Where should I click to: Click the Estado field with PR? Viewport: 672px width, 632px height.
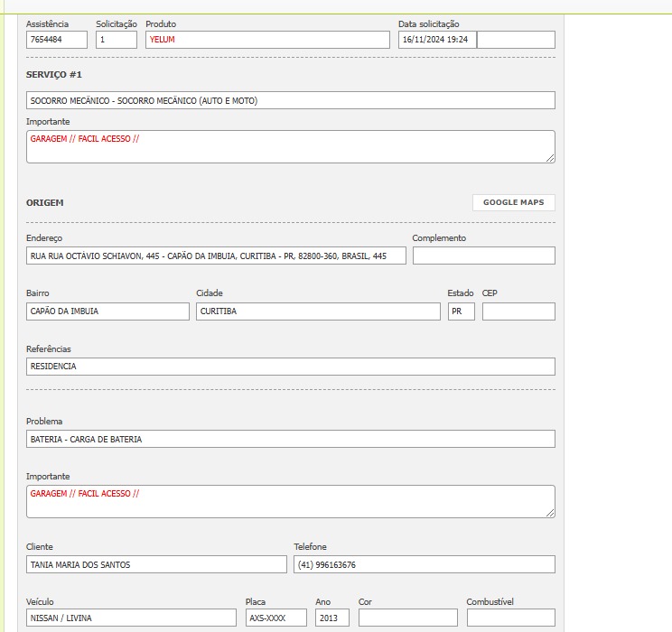click(x=461, y=311)
